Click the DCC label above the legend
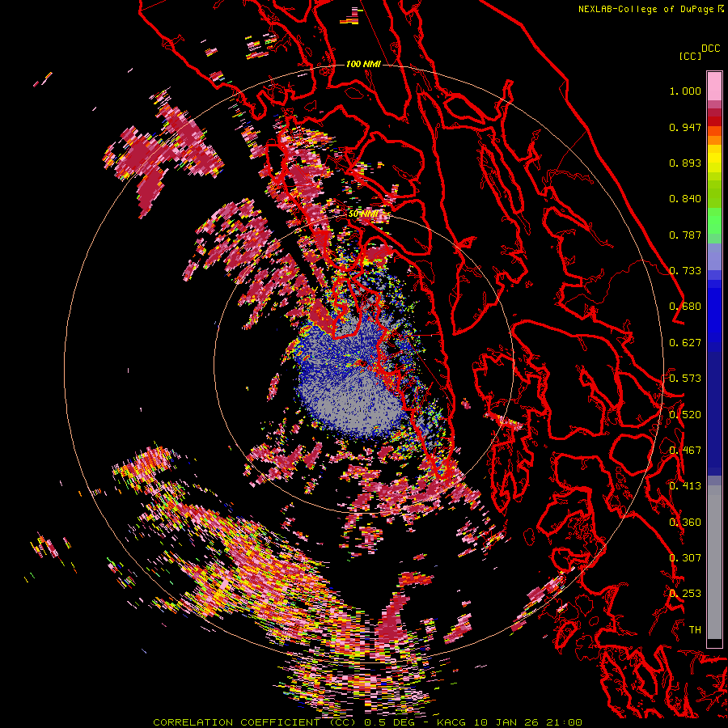The width and height of the screenshot is (728, 728). tap(710, 49)
